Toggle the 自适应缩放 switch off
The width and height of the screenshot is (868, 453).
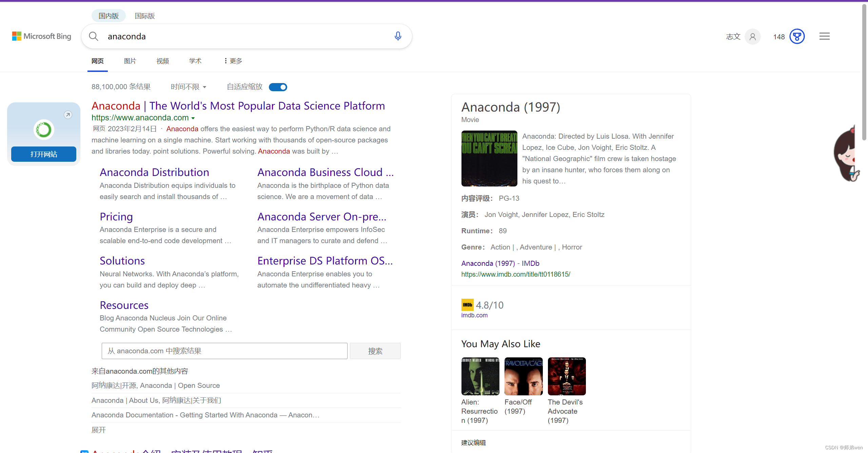278,87
